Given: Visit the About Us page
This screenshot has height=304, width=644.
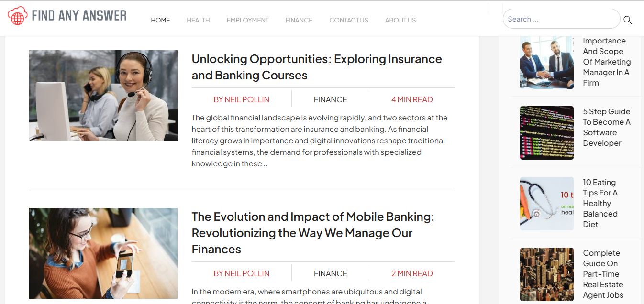Looking at the screenshot, I should point(400,20).
